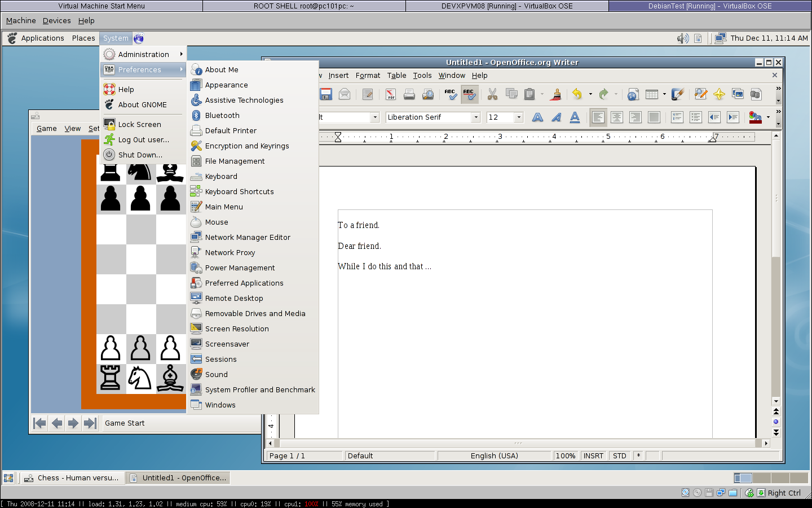The width and height of the screenshot is (812, 508).
Task: Select Centered paragraph alignment button
Action: pyautogui.click(x=617, y=117)
